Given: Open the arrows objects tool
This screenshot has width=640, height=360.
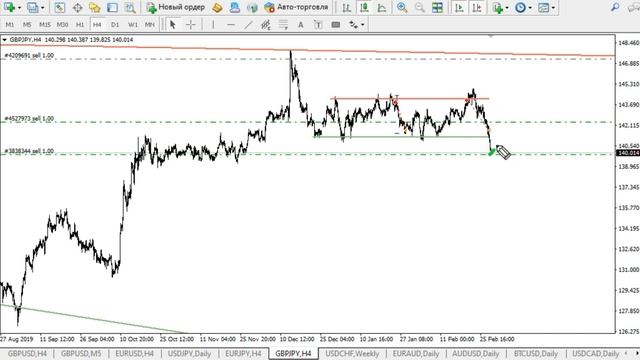Looking at the screenshot, I should [353, 25].
